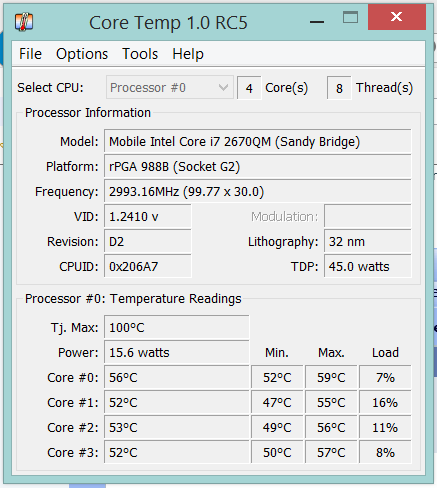Click Core #0 load value 7%
437x488 pixels.
pyautogui.click(x=385, y=378)
